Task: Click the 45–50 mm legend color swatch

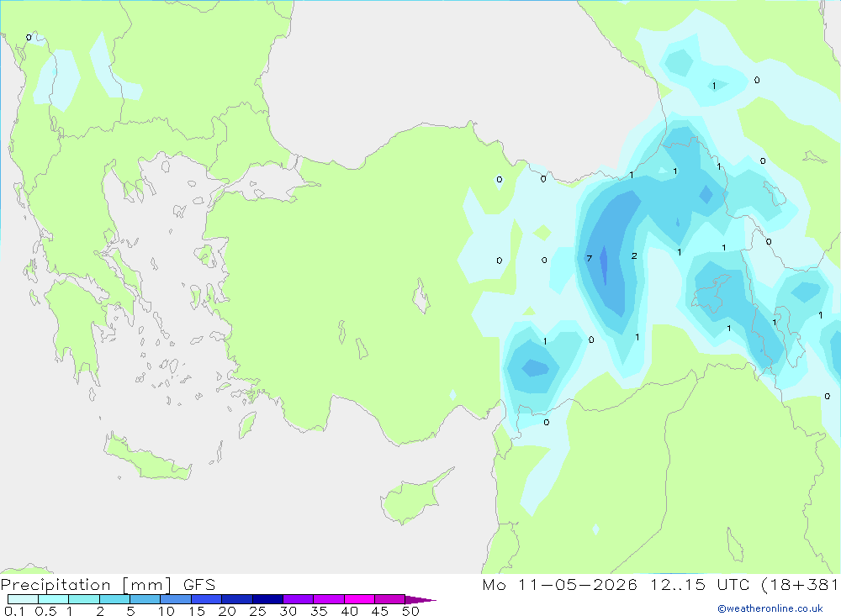Action: point(390,599)
